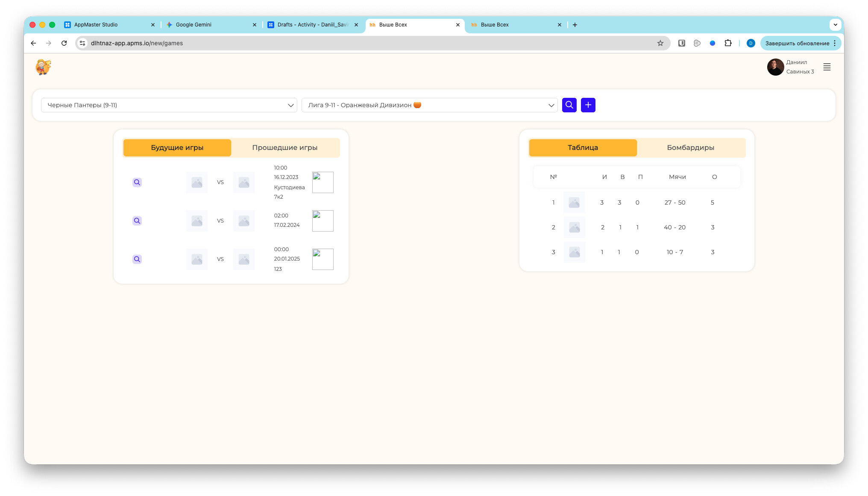Click the blue search button beside league dropdown

click(569, 105)
